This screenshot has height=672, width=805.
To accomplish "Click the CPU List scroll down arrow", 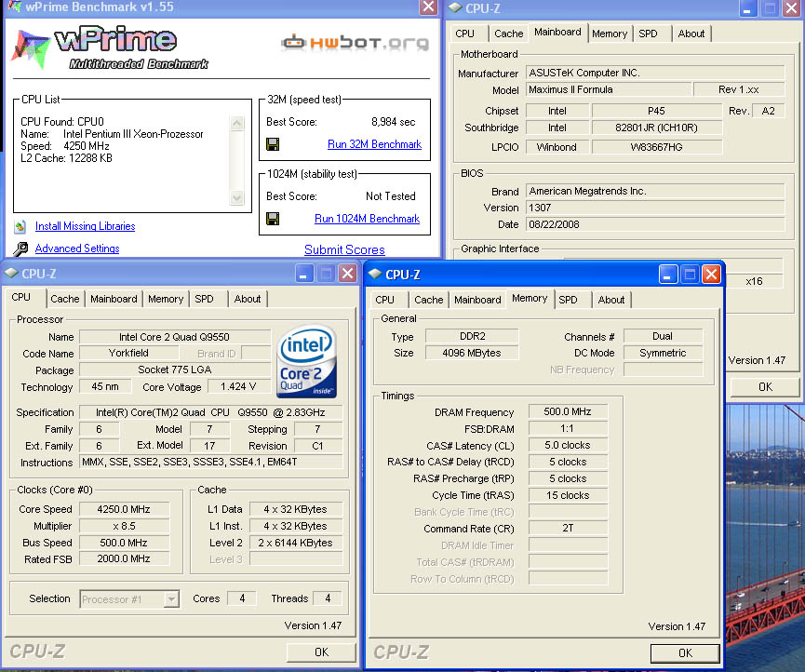I will tap(236, 197).
